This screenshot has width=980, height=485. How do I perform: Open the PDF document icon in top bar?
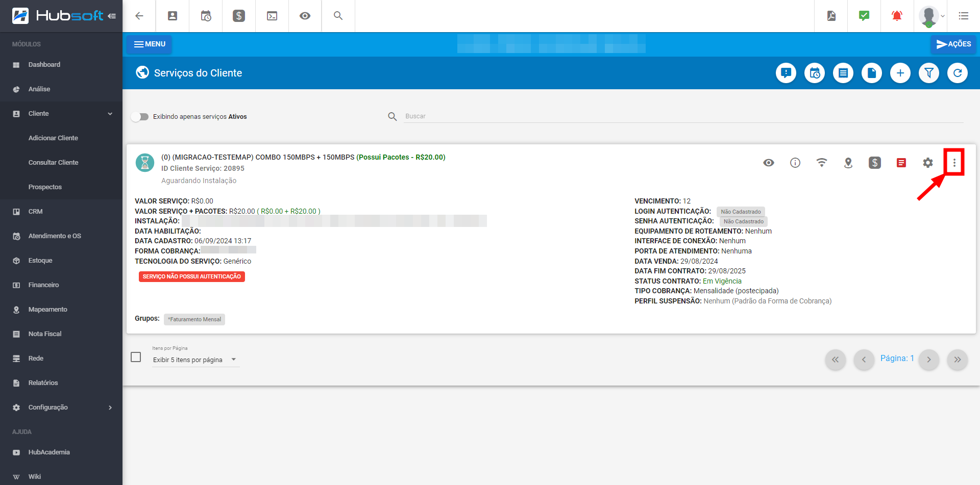[x=831, y=16]
